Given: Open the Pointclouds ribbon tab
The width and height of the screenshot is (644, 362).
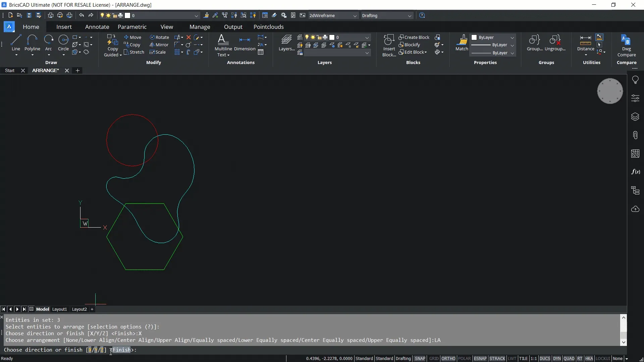Looking at the screenshot, I should (x=268, y=27).
